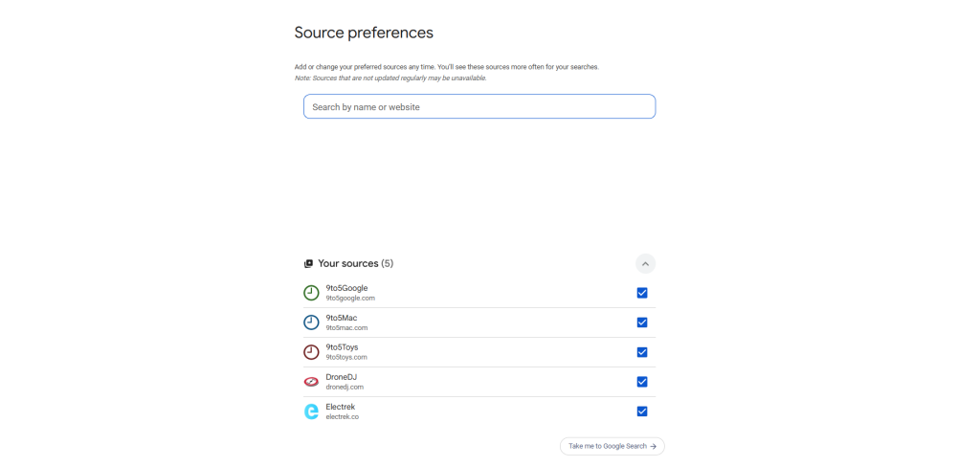
Task: Focus the Search by name or website field
Action: [479, 107]
